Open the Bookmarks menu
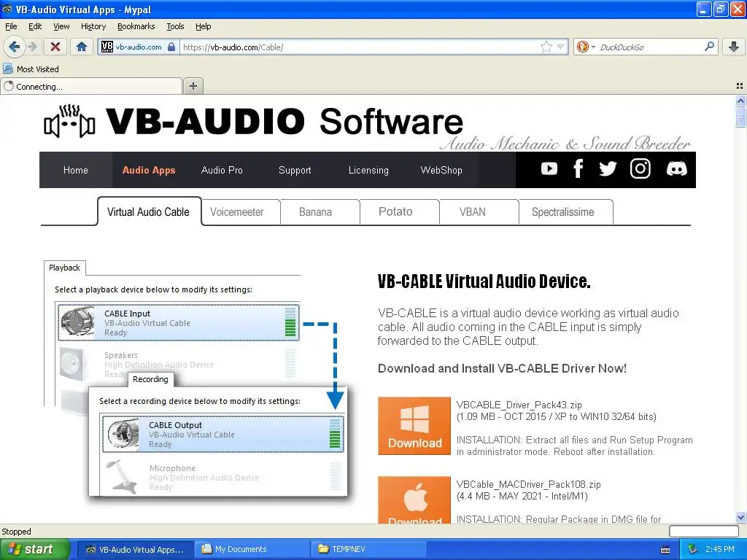The image size is (747, 560). click(136, 26)
